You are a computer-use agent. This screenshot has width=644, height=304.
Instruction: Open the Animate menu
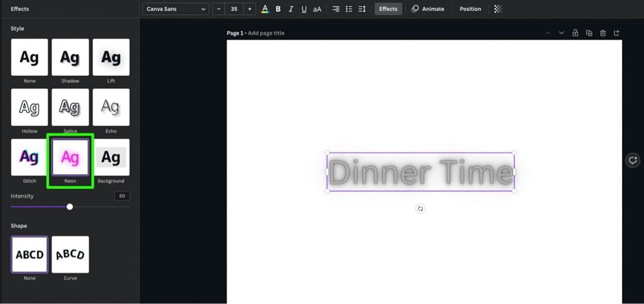428,9
